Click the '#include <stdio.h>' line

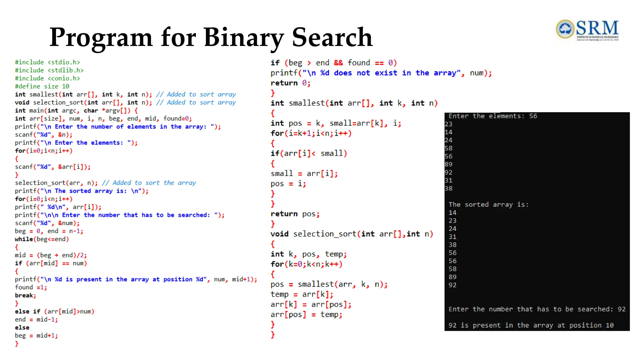(47, 62)
